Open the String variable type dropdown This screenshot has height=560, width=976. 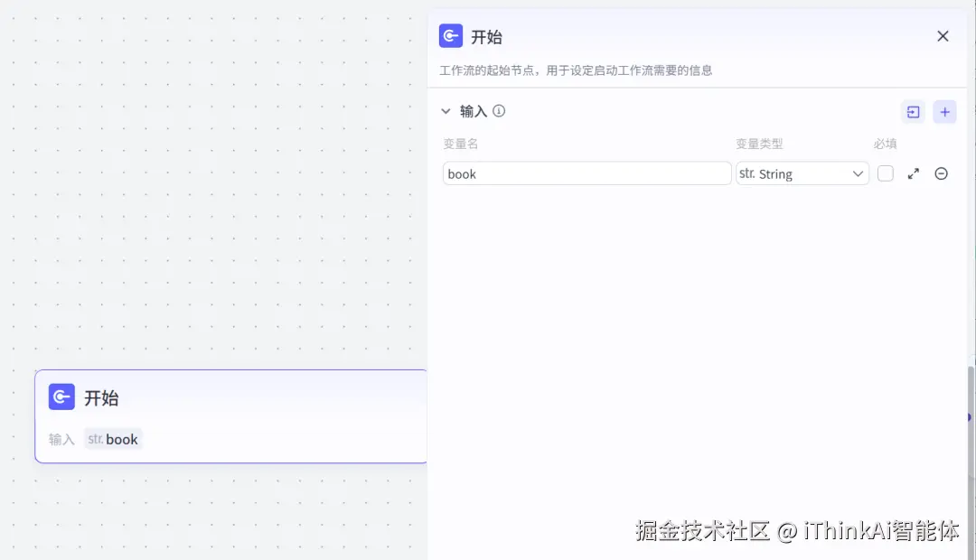coord(802,173)
